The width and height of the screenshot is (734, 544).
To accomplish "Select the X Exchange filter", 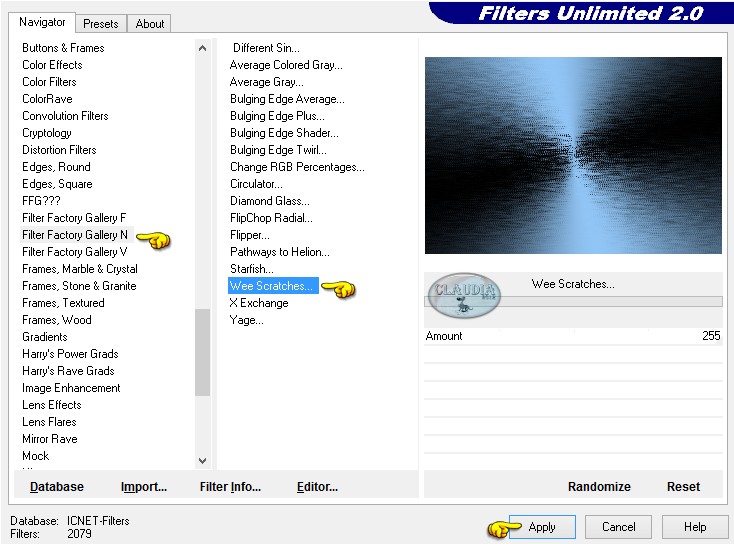I will (x=259, y=303).
